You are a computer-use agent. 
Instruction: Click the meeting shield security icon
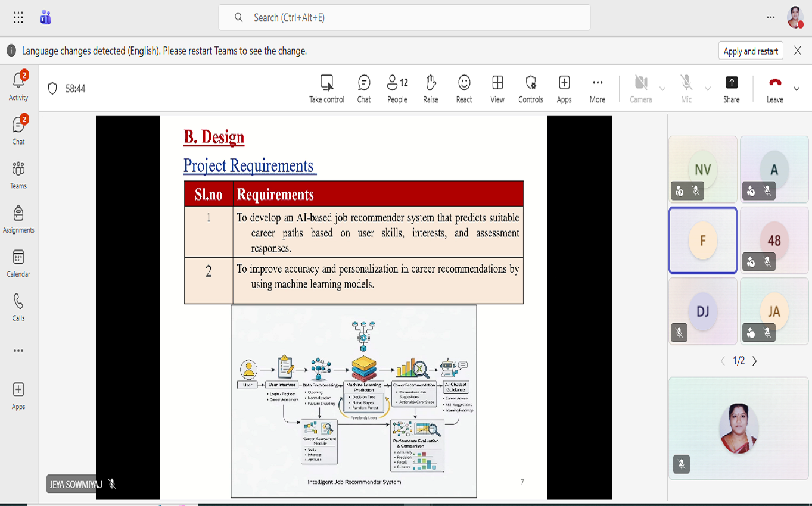(52, 89)
